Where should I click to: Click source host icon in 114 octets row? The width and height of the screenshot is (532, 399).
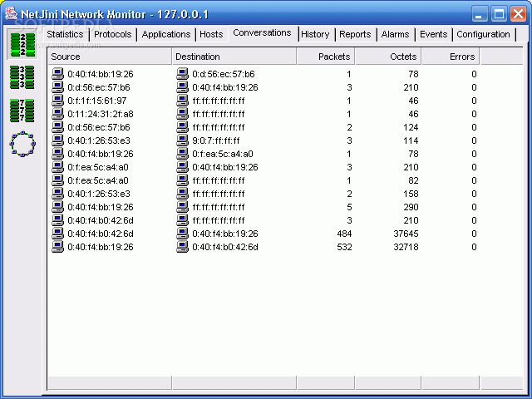(57, 140)
